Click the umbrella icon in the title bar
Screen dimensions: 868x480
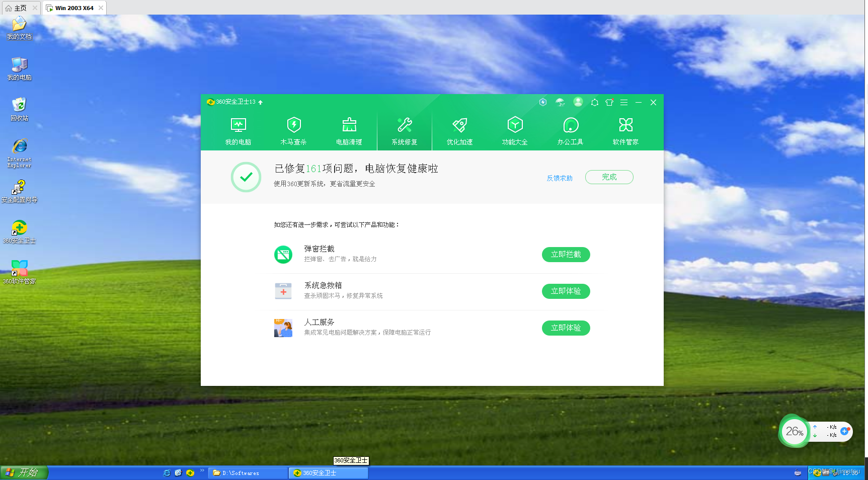[560, 102]
